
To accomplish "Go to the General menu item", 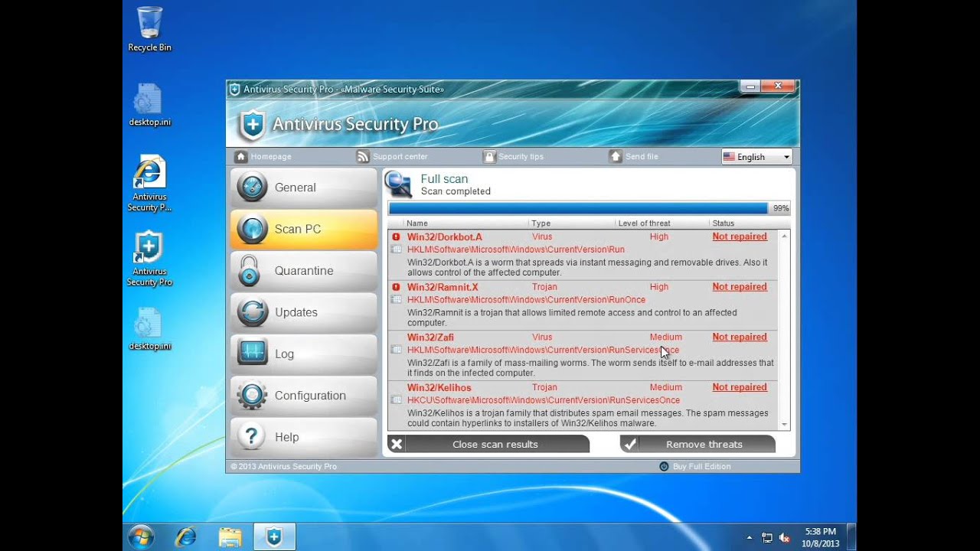I will point(303,187).
